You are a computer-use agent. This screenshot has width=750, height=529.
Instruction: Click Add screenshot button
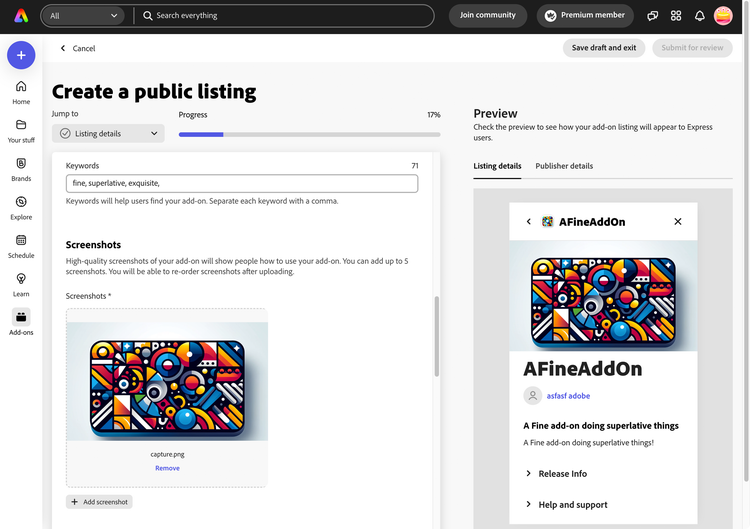(99, 502)
